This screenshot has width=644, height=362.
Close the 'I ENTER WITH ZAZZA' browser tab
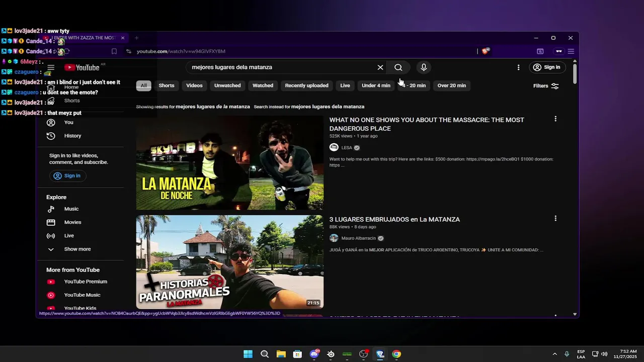(123, 38)
